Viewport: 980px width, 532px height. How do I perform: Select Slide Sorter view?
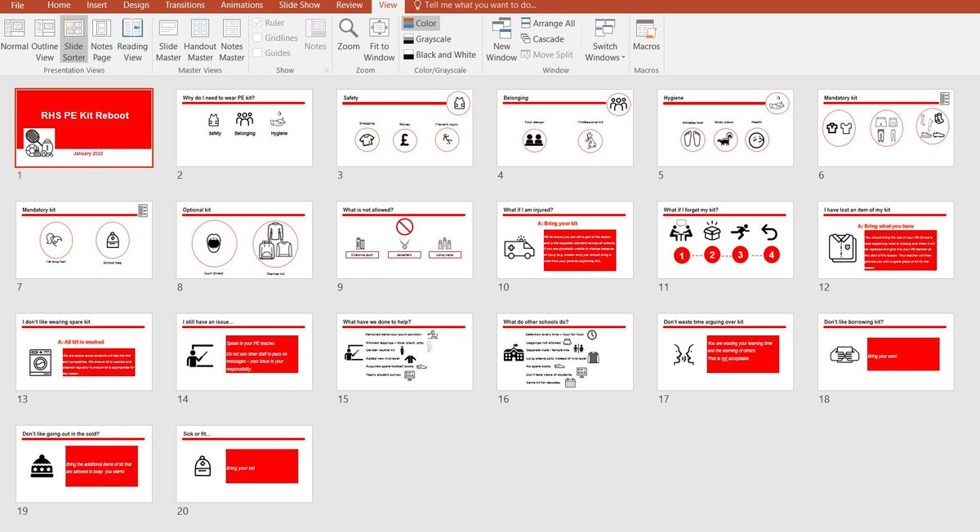(x=73, y=39)
